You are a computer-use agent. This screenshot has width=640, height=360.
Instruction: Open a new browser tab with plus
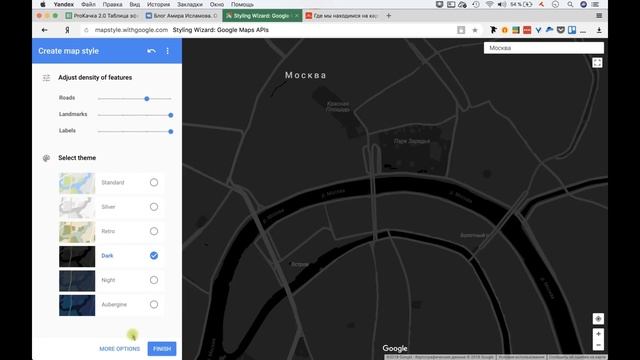[389, 16]
